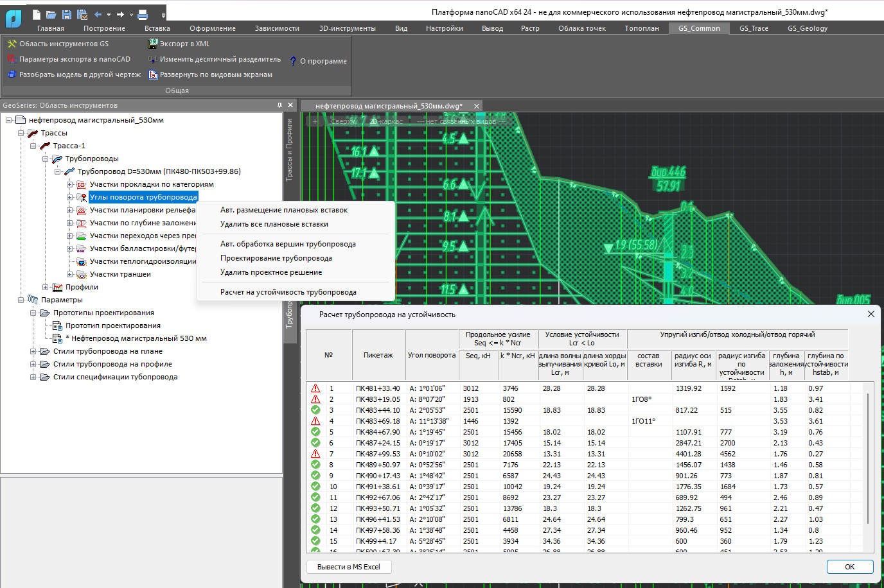Open file with the folder icon

[x=51, y=14]
